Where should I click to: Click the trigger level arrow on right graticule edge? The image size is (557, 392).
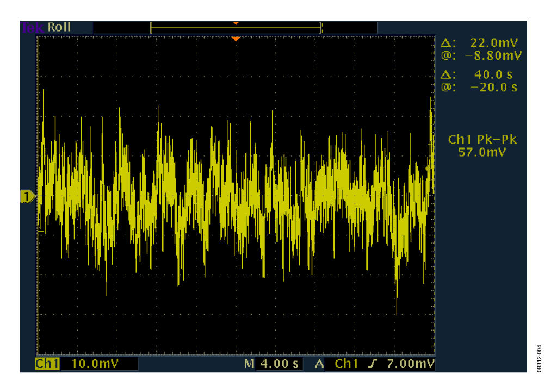point(429,170)
